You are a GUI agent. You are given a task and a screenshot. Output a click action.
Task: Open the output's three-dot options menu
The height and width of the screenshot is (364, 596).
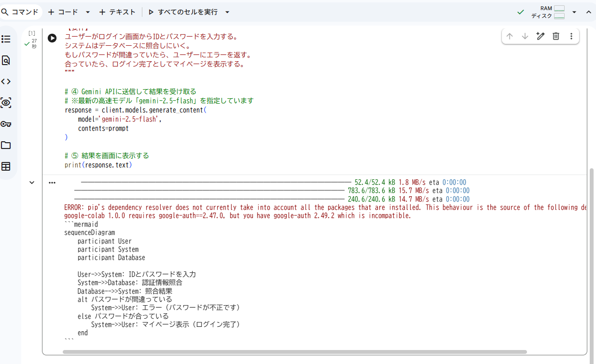point(52,183)
